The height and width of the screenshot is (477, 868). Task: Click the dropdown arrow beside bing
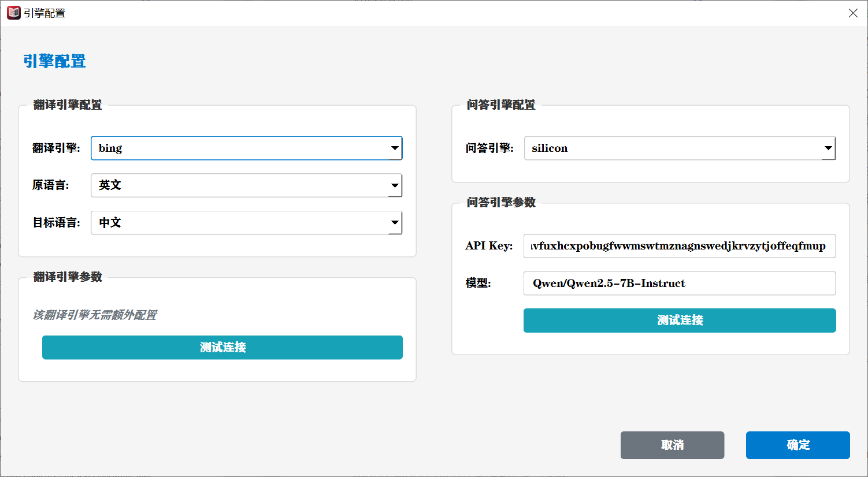(395, 148)
